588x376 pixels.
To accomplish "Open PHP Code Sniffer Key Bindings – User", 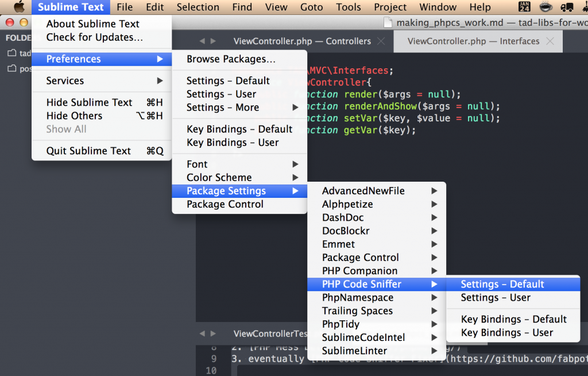I will 513,333.
